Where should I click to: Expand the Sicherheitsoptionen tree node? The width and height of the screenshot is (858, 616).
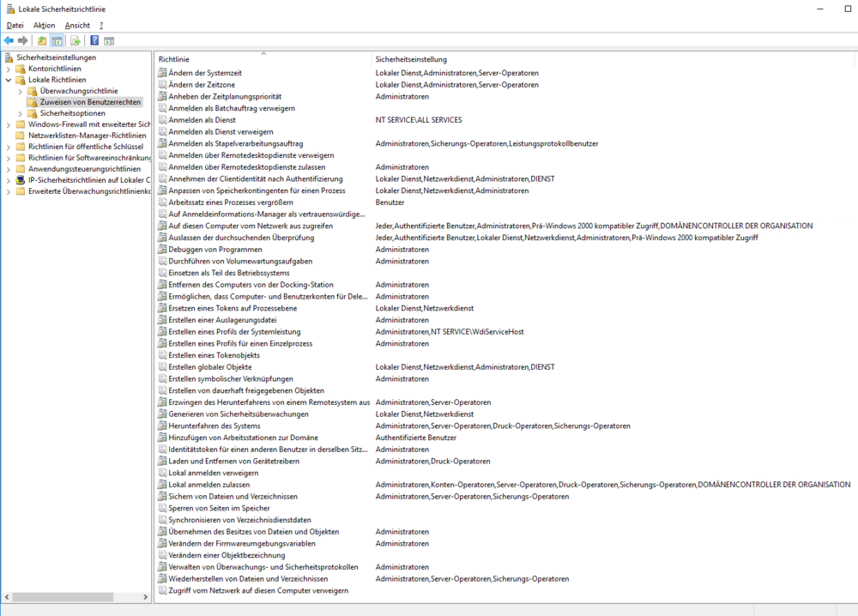pyautogui.click(x=21, y=113)
